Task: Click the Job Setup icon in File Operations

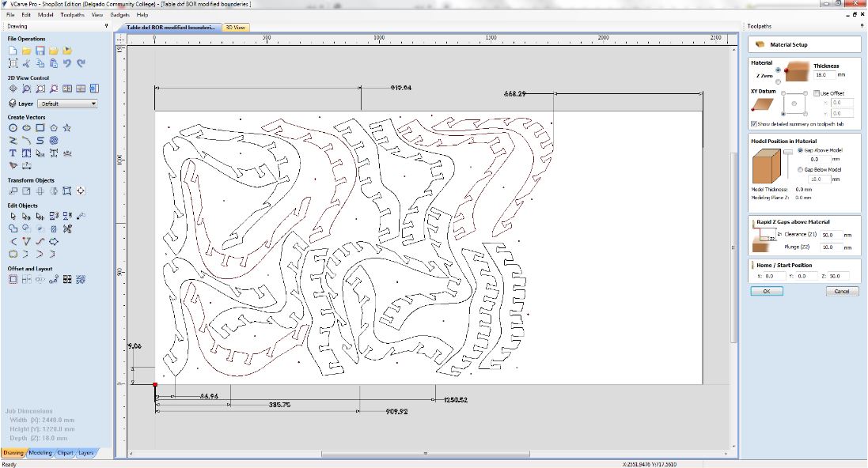Action: click(13, 63)
